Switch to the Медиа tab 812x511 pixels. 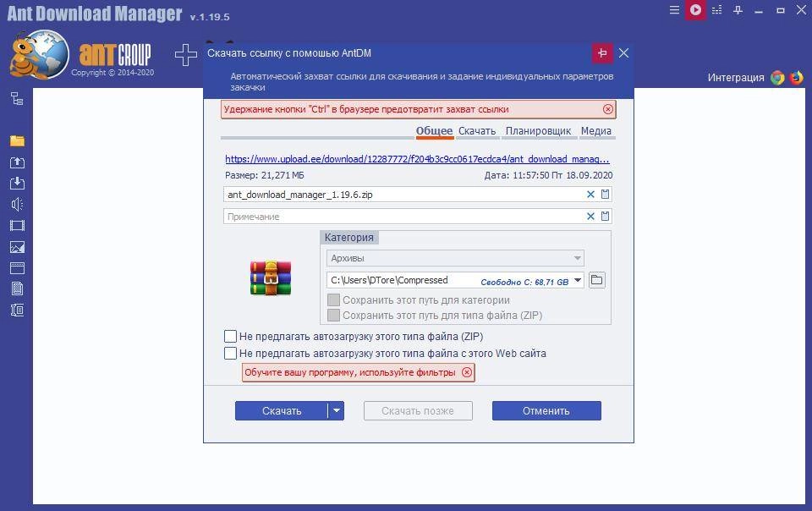pyautogui.click(x=596, y=131)
